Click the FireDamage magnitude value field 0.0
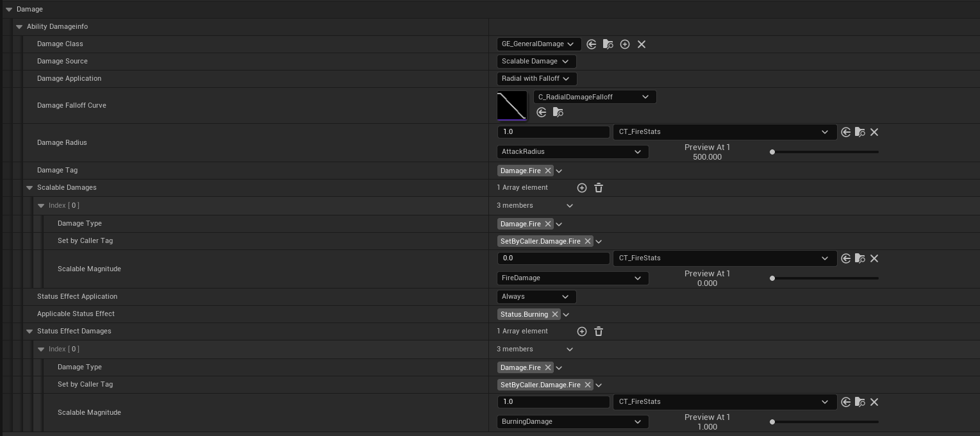This screenshot has height=436, width=980. [x=553, y=258]
